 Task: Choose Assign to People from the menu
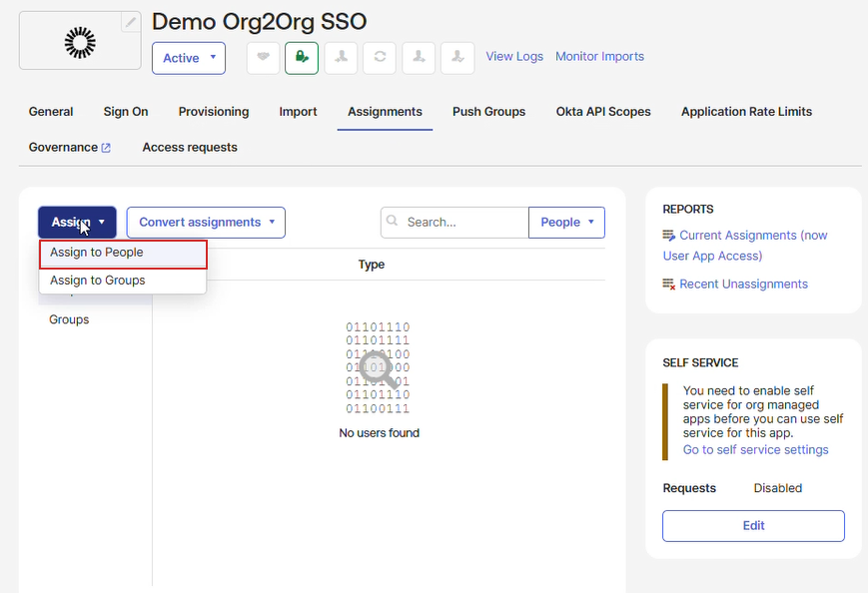(x=123, y=253)
